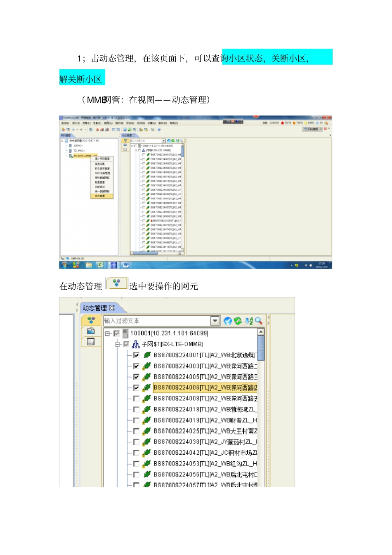Choose 软件版本管理 in the upper context menu
The image size is (392, 555).
pos(102,168)
